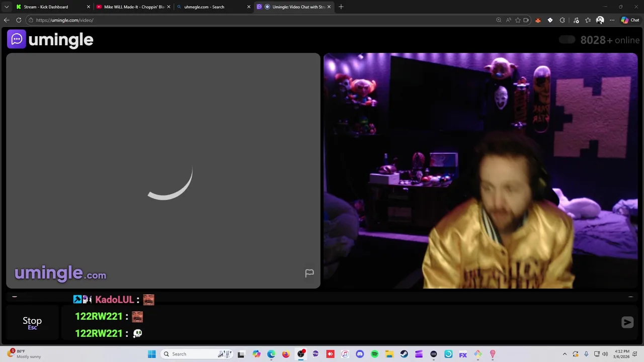Open Spotify from taskbar

[x=374, y=354]
